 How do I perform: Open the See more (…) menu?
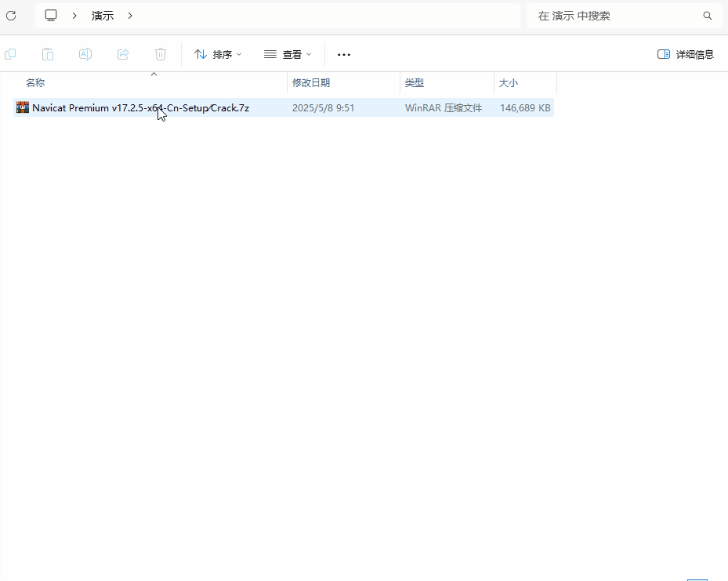343,54
